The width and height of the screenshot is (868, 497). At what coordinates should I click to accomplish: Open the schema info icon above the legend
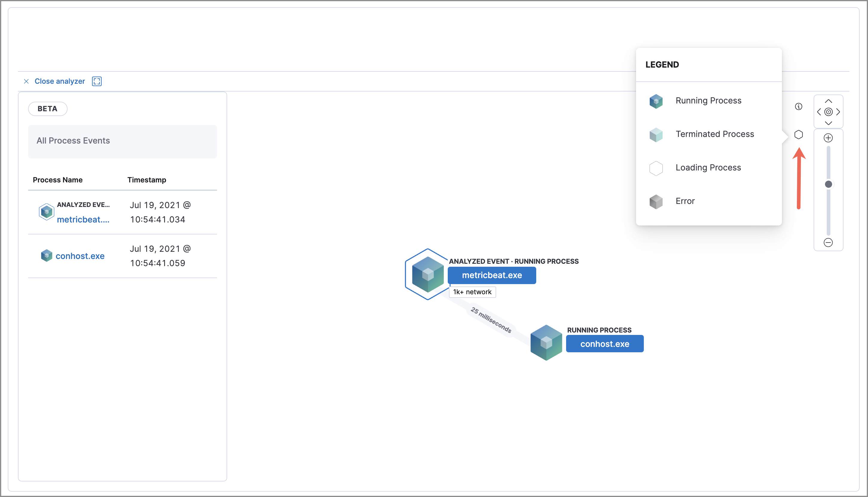[799, 106]
